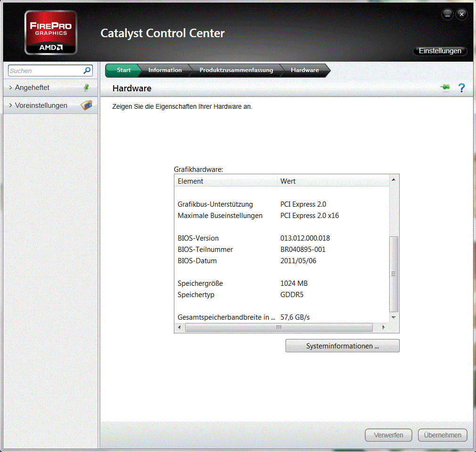The image size is (476, 452).
Task: Open the Einstellungen menu
Action: coord(440,51)
